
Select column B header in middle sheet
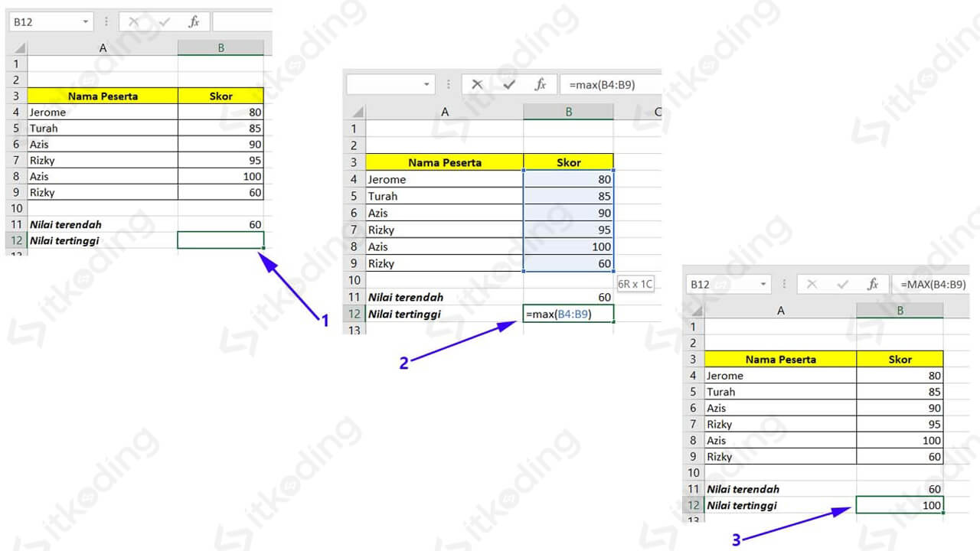569,112
